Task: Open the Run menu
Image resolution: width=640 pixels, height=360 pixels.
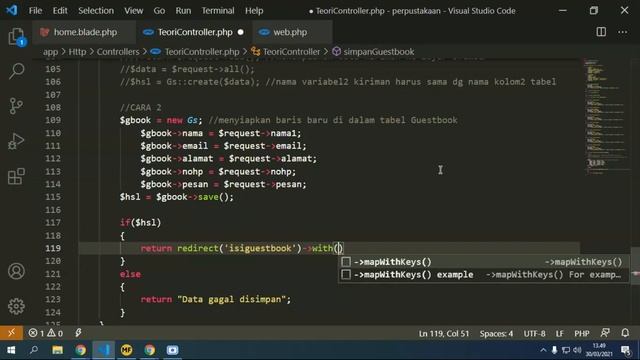Action: coord(183,11)
